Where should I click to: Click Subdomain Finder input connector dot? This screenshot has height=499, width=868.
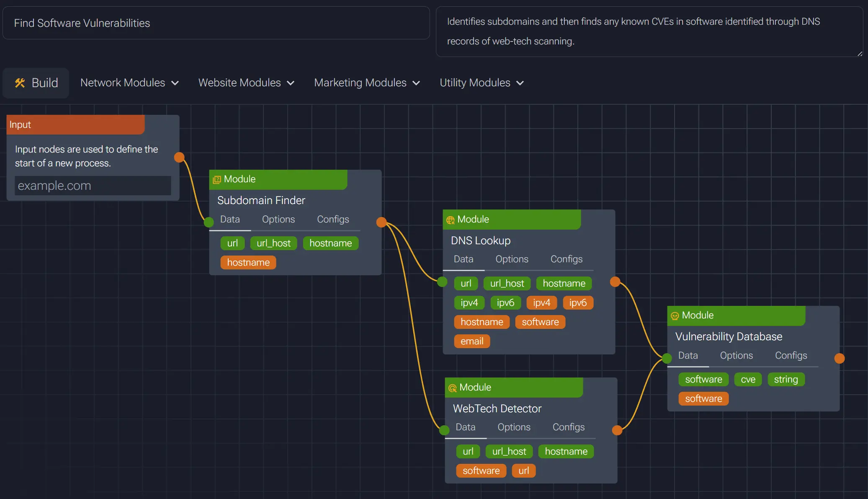(x=209, y=222)
